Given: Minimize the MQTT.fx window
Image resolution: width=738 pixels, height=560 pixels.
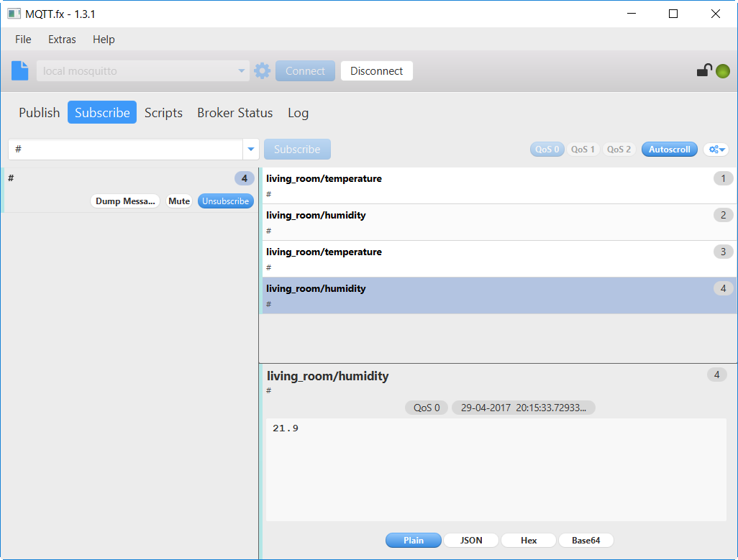Looking at the screenshot, I should tap(632, 14).
